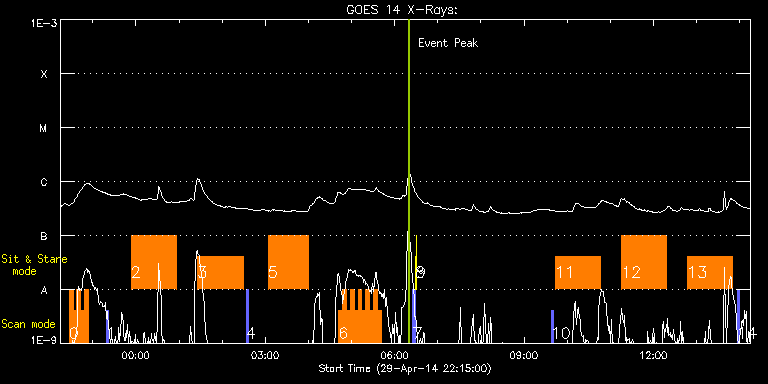Viewport: 768px width, 384px height.
Task: Click the 1E-9 y-axis label
Action: [44, 340]
